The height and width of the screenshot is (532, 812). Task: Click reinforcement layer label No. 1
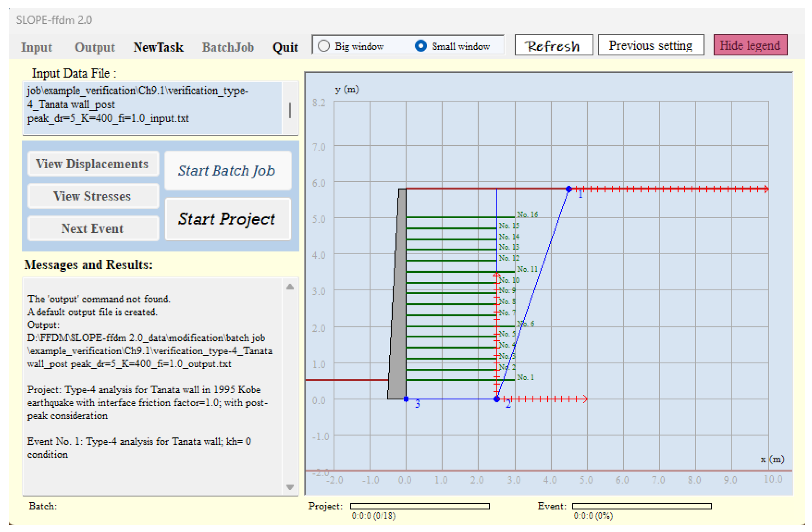525,377
